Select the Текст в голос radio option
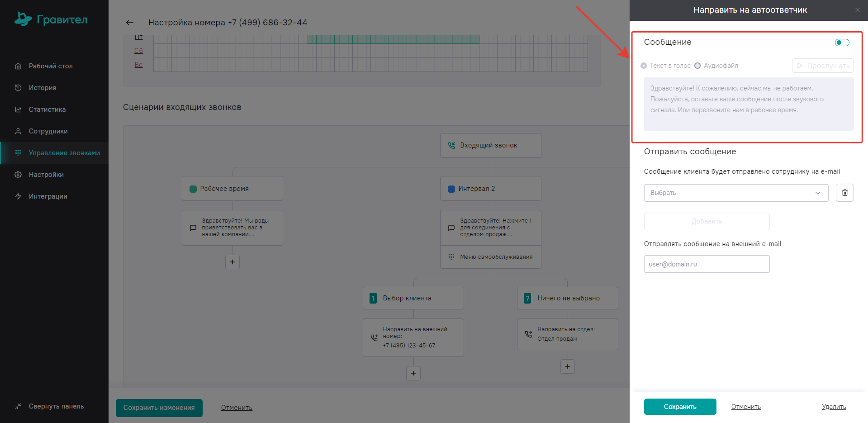Viewport: 868px width, 423px height. 644,66
